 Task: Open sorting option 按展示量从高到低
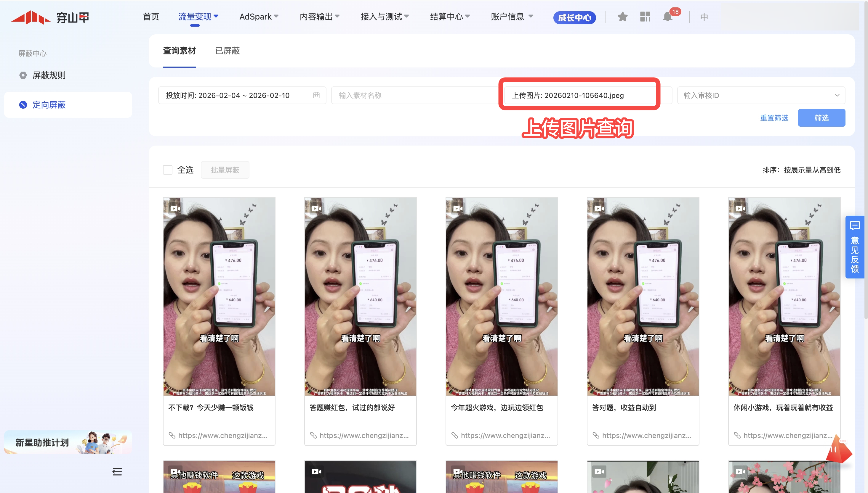pyautogui.click(x=812, y=170)
